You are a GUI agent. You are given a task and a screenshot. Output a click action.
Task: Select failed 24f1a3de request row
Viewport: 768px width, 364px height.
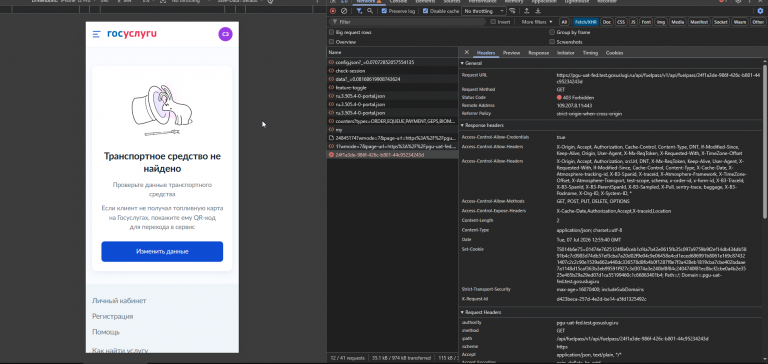(x=392, y=155)
